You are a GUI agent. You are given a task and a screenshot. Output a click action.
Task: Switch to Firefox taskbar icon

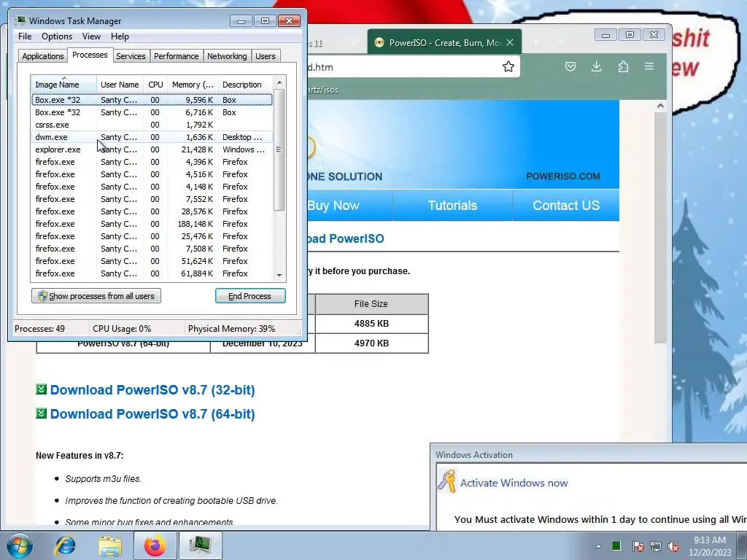(155, 545)
